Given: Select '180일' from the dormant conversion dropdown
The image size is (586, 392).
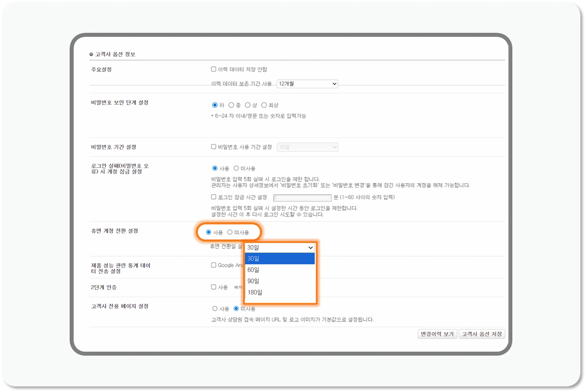Looking at the screenshot, I should point(255,292).
